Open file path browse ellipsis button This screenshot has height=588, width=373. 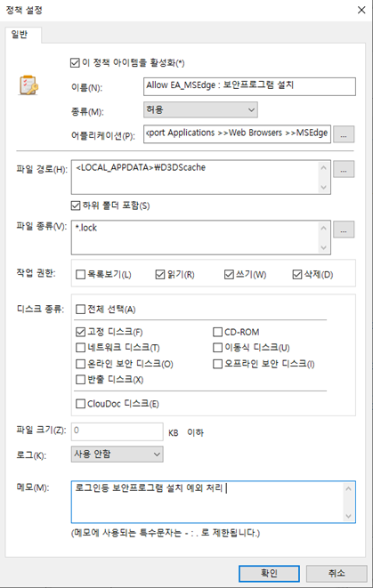[x=344, y=169]
